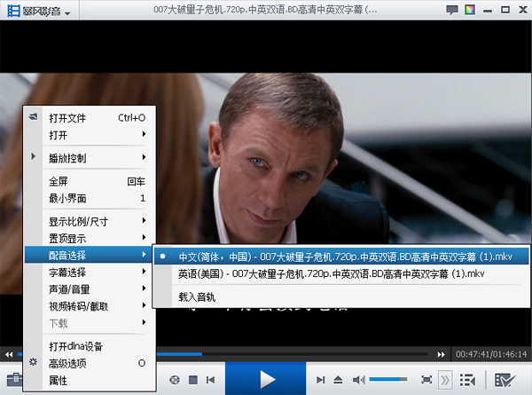Expand 置顶显示 submenu
This screenshot has width=532, height=395.
pyautogui.click(x=90, y=238)
